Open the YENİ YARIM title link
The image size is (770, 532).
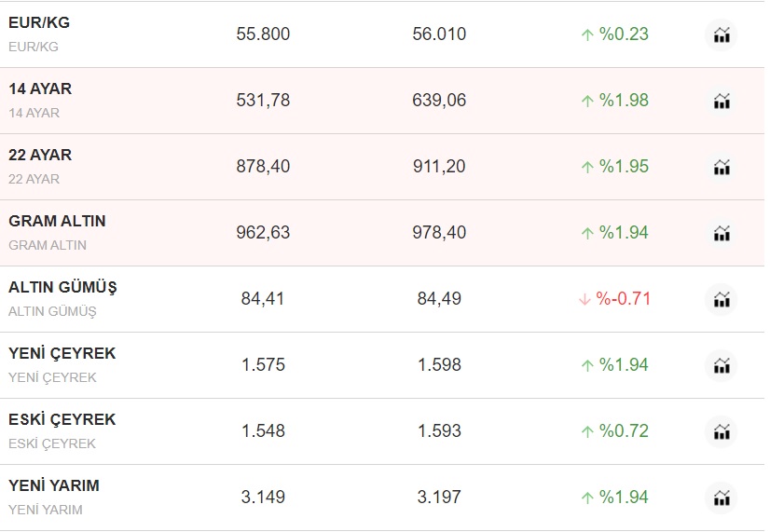pyautogui.click(x=54, y=485)
